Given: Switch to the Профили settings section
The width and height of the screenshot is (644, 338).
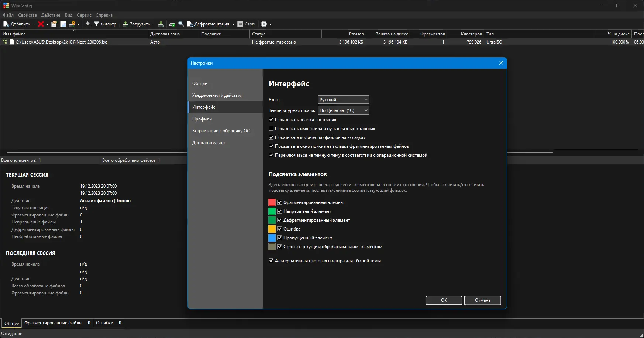Looking at the screenshot, I should tap(202, 119).
